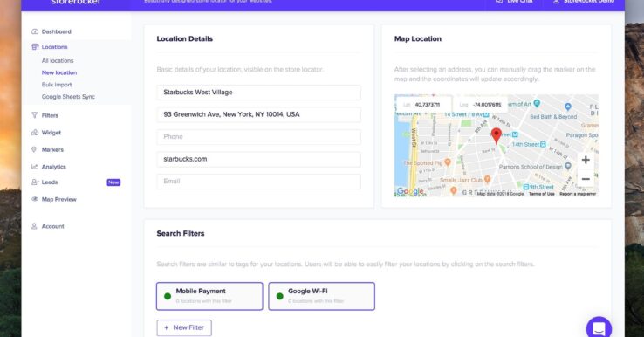644x337 pixels.
Task: Open Filters via funnel icon
Action: [x=35, y=115]
